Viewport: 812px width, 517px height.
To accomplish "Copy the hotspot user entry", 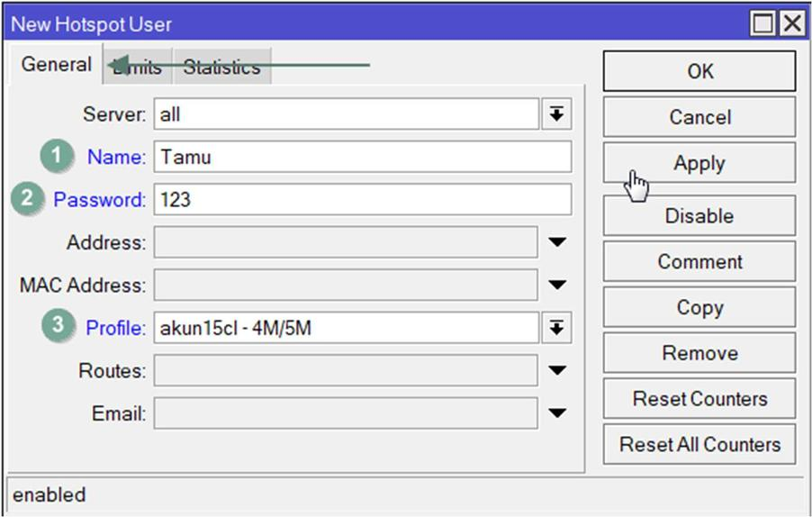I will 699,307.
